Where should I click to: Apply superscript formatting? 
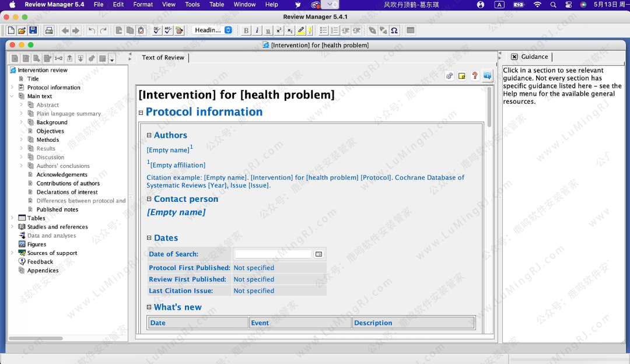(x=279, y=30)
